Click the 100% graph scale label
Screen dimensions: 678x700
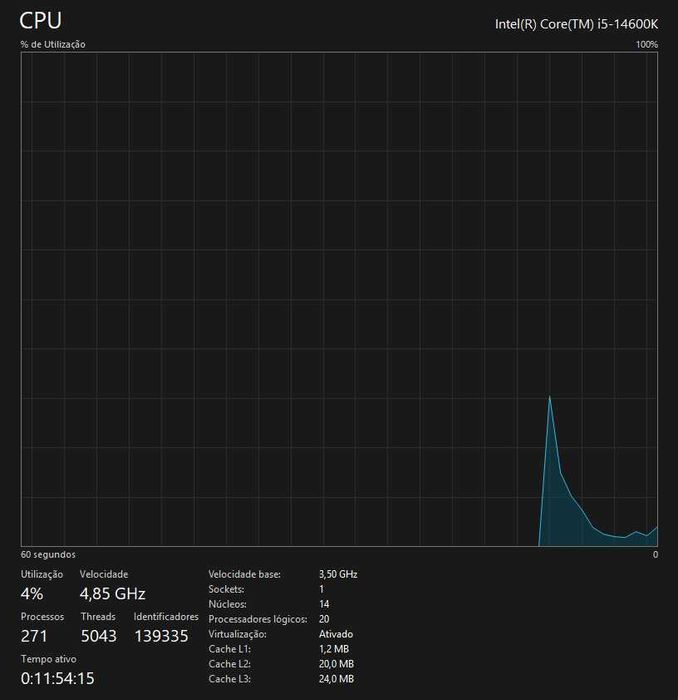tap(647, 45)
